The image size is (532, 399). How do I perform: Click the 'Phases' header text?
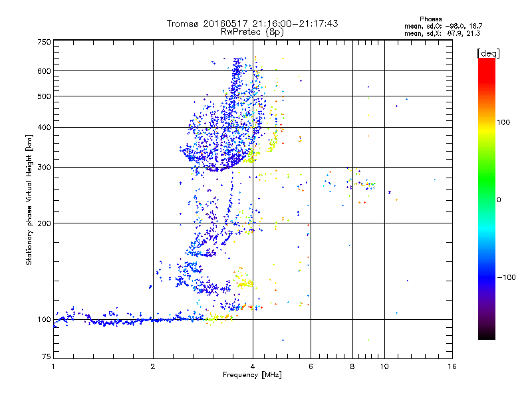click(x=430, y=19)
